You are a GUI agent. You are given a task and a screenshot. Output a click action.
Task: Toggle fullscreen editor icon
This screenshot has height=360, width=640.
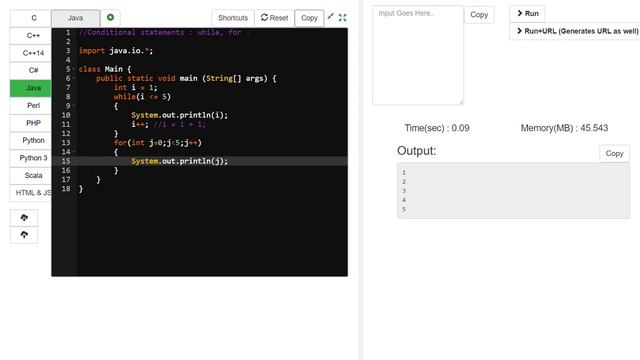[342, 17]
